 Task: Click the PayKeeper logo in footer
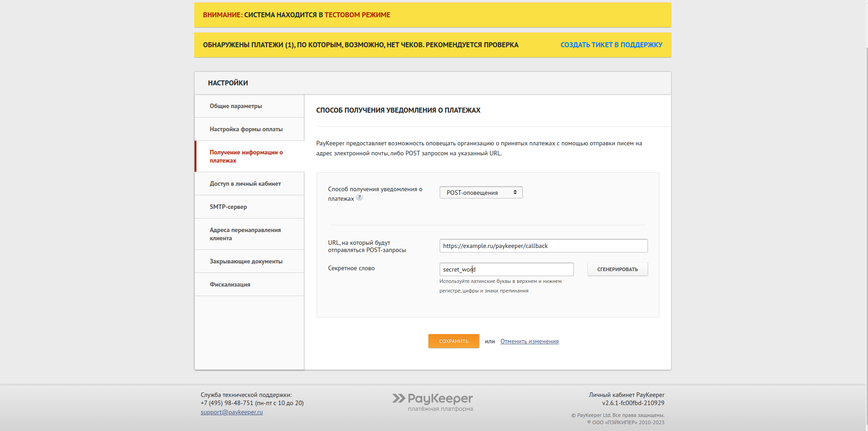[x=432, y=401]
